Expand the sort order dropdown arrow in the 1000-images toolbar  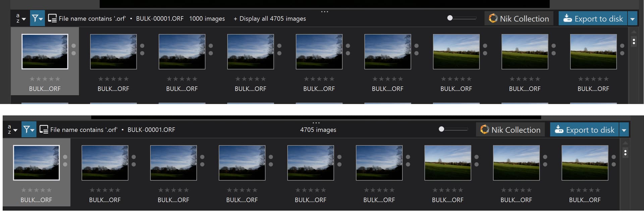click(x=24, y=19)
